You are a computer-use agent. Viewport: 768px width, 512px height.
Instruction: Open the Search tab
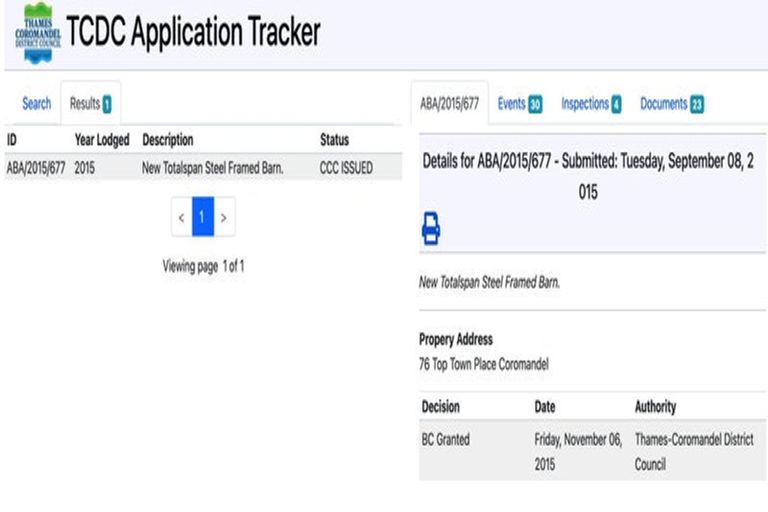tap(36, 104)
